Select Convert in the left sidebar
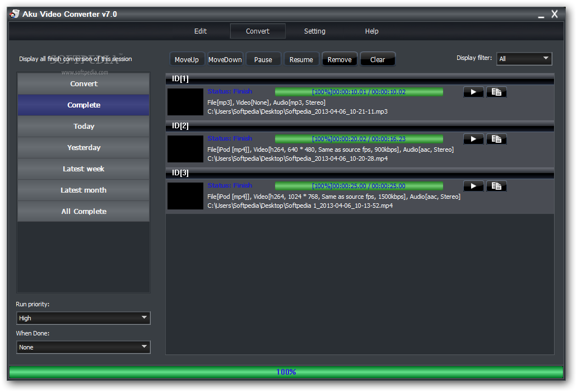The height and width of the screenshot is (392, 577). [x=83, y=84]
